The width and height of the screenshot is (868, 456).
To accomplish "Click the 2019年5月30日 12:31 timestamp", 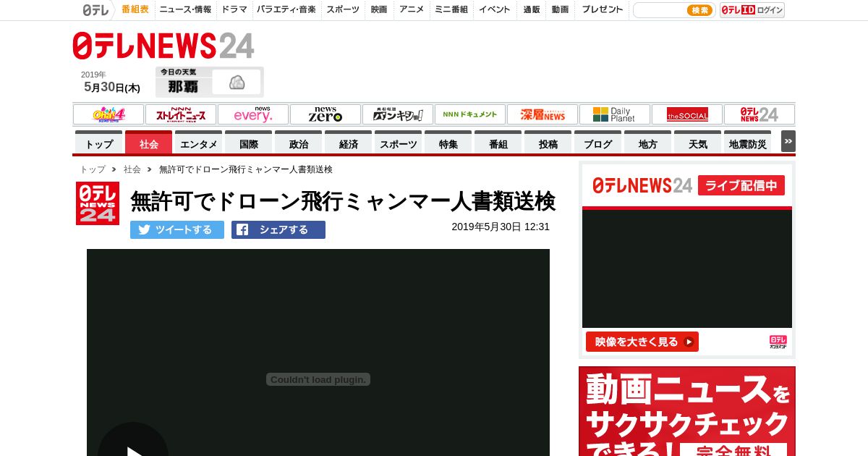I will [x=501, y=227].
